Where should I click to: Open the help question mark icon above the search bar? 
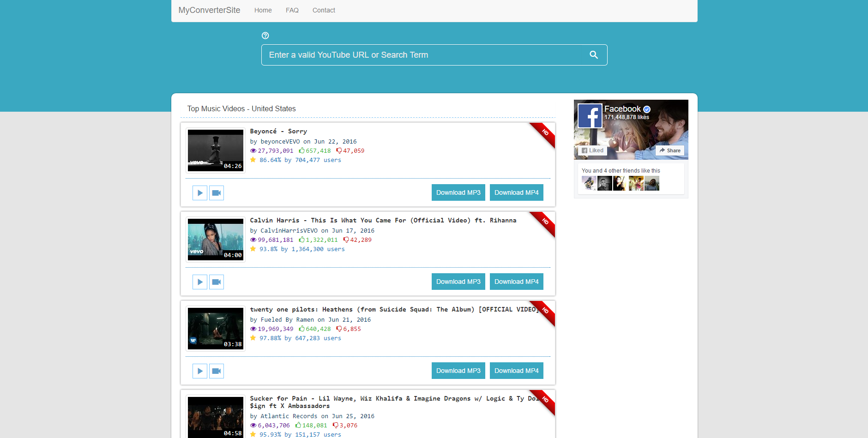(265, 35)
